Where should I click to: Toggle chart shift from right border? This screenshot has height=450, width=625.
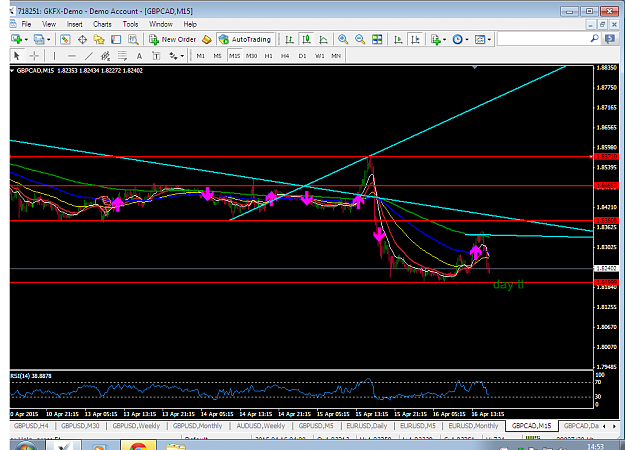tap(415, 39)
